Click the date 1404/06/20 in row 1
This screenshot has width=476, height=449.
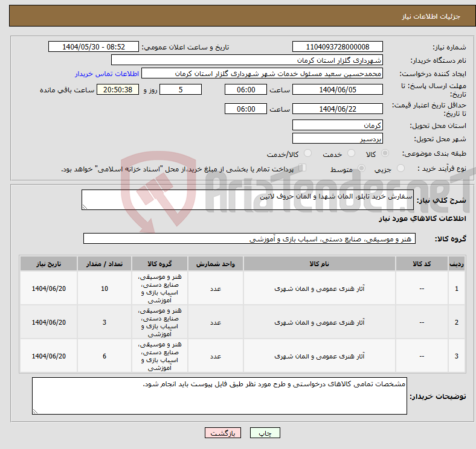[x=48, y=288]
